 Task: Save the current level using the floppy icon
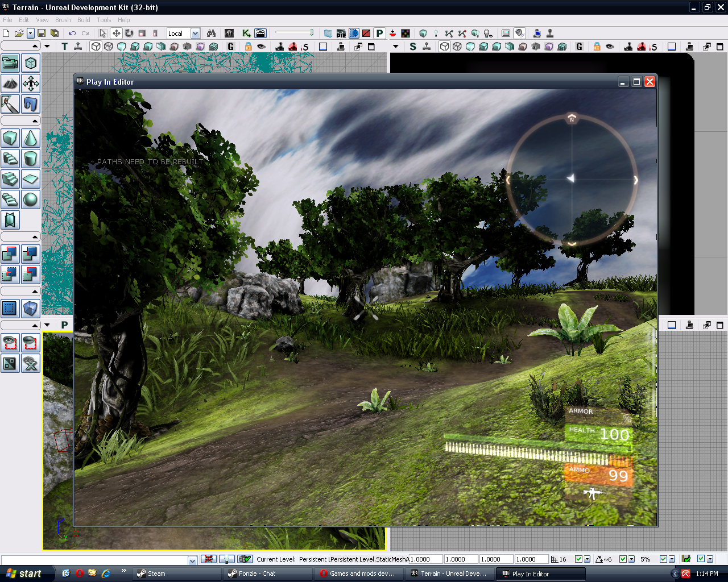(42, 34)
